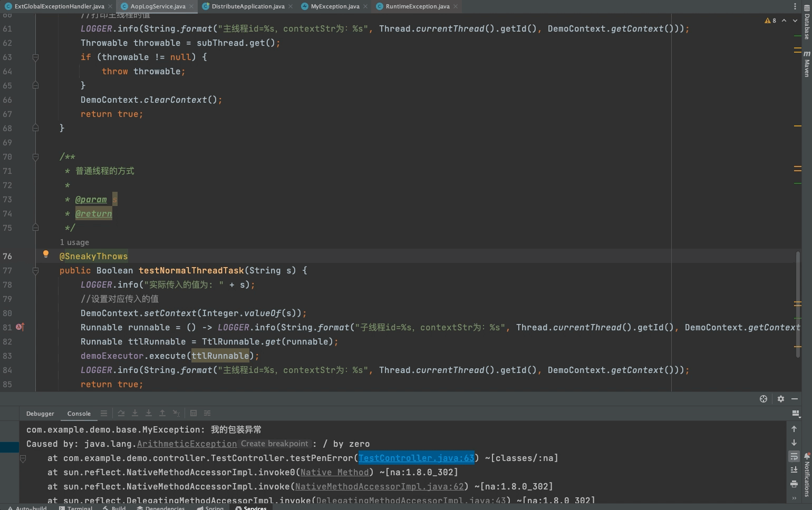Open the ArithmeticException class link
Image resolution: width=812 pixels, height=510 pixels.
pos(187,444)
